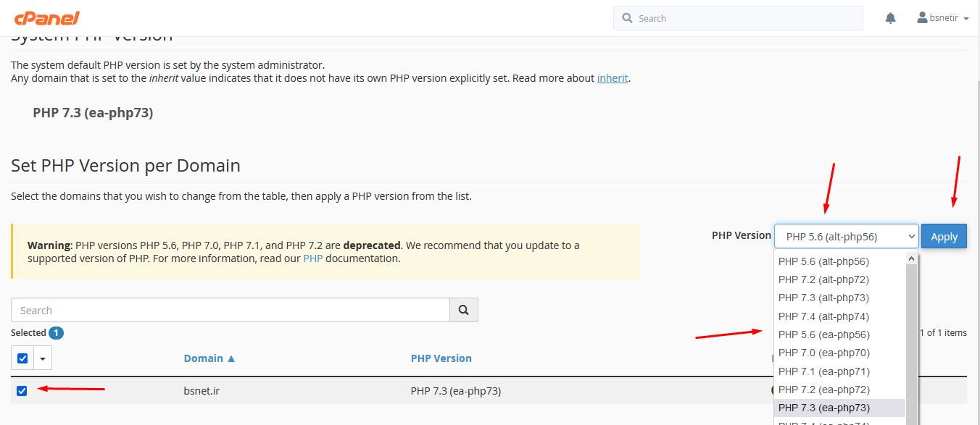Focus the domain Search input box
The image size is (980, 425).
(231, 310)
